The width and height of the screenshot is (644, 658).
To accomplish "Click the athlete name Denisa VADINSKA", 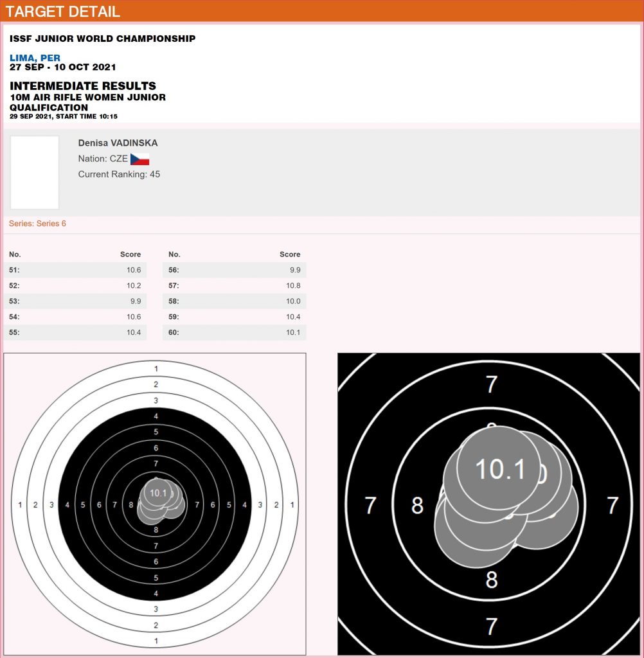I will pos(118,143).
